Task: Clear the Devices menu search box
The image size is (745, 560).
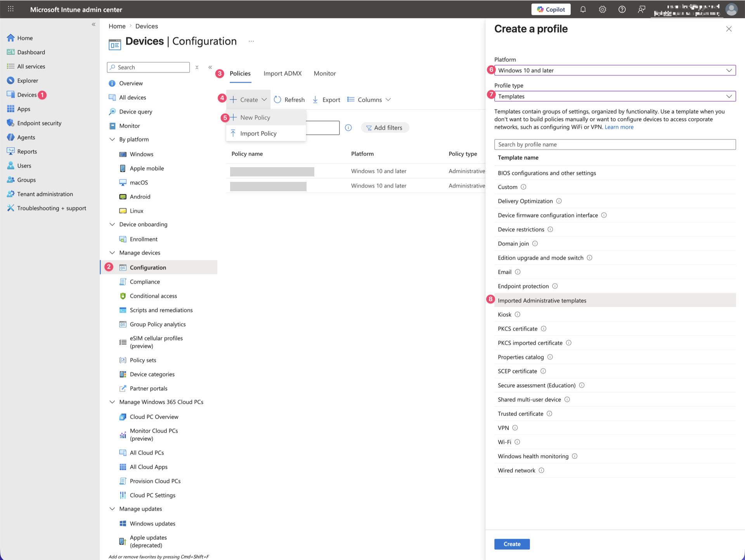Action: (x=197, y=67)
